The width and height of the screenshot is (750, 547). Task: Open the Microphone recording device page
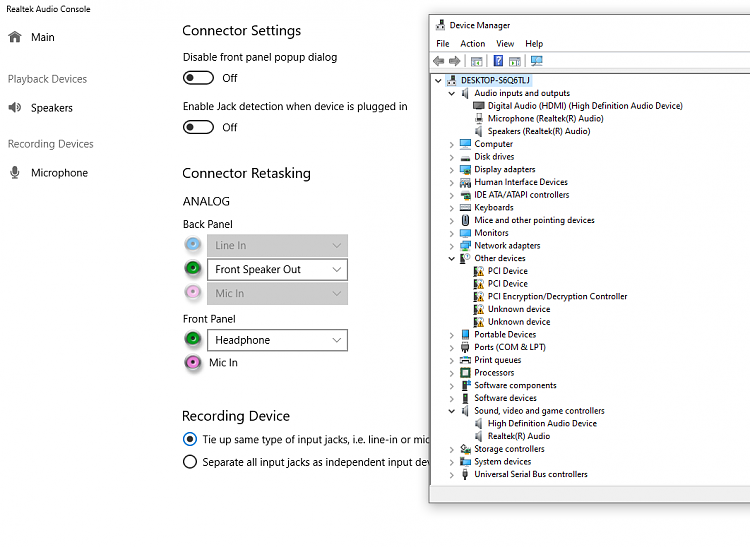[59, 173]
